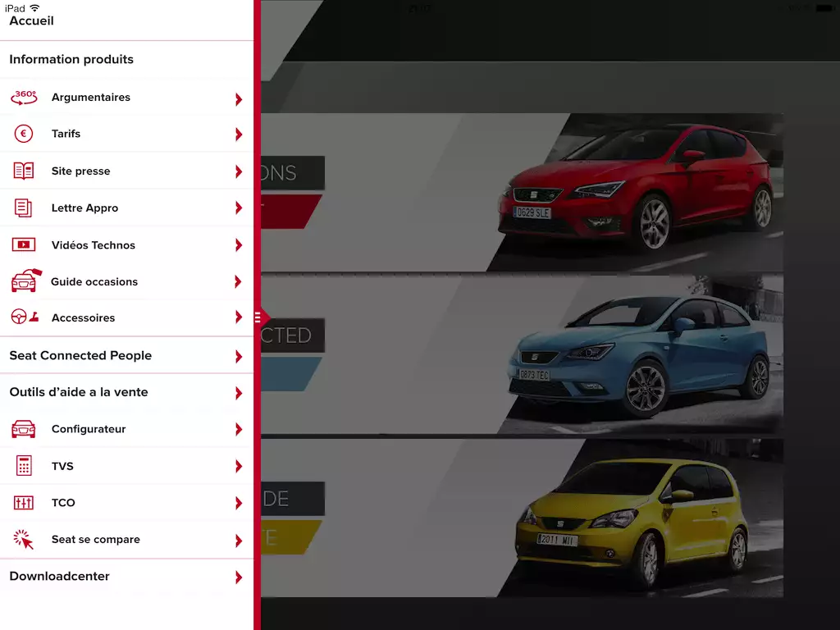Open TVS via the calculator icon
The image size is (840, 630).
pyautogui.click(x=23, y=466)
